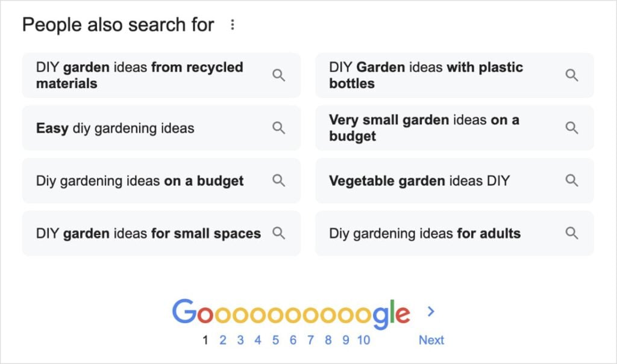Click the magnifier icon next to 'DIY garden ideas for small spaces'
The image size is (617, 364).
(x=278, y=233)
